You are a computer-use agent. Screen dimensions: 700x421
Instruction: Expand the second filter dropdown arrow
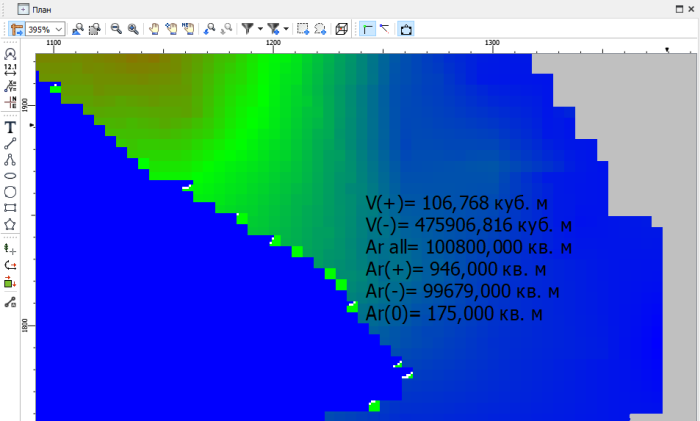[x=286, y=30]
